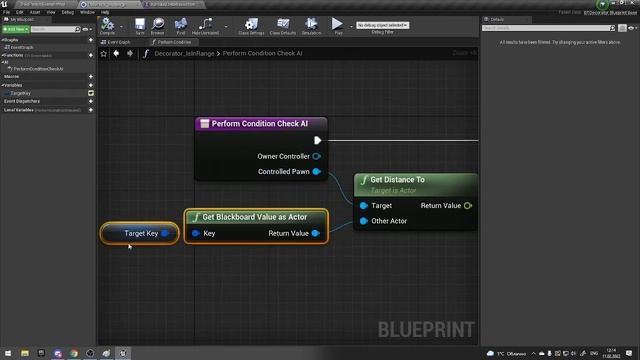Open the View menu
Viewport: 640px width, 360px height.
(x=51, y=12)
